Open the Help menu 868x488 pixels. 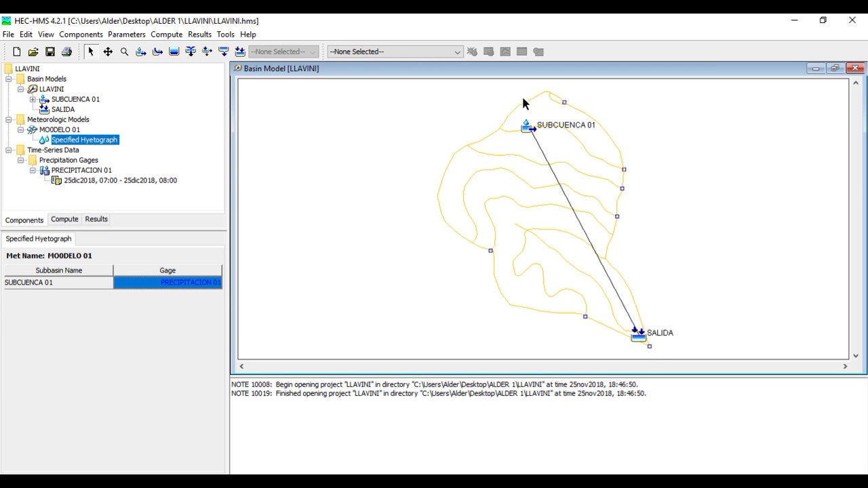click(248, 35)
